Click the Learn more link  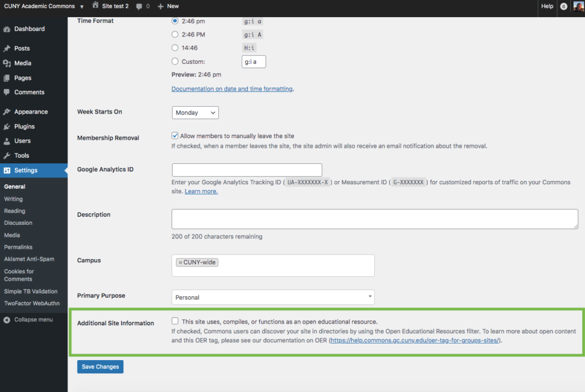click(x=201, y=191)
